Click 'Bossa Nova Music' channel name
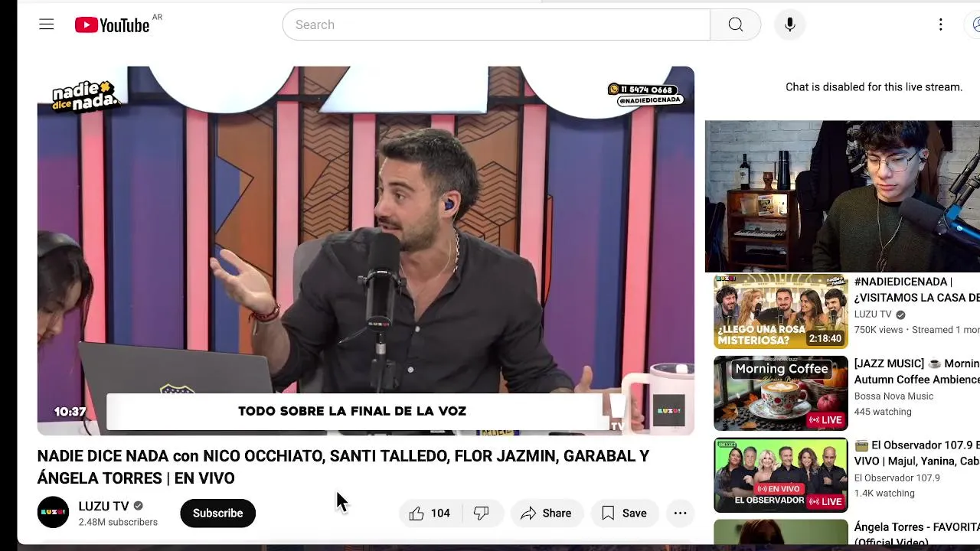 (x=893, y=396)
